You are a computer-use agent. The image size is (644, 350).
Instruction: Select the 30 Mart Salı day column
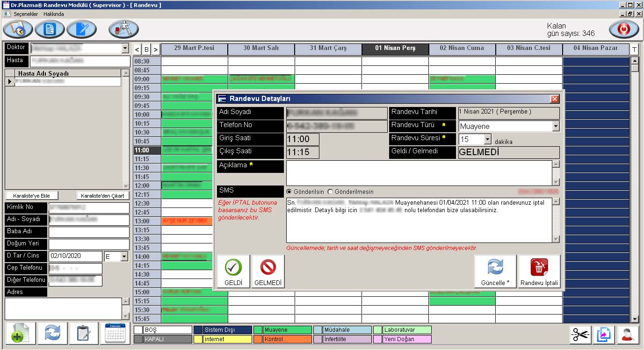pyautogui.click(x=261, y=49)
